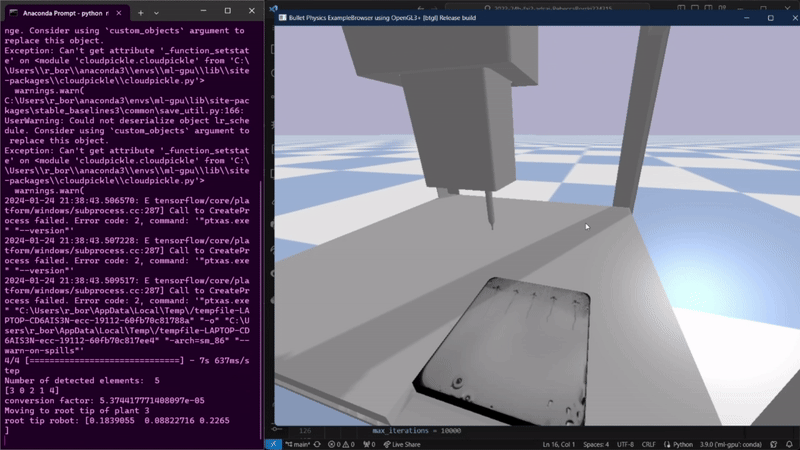Click the Copilot status icon
This screenshot has height=450, width=800.
pos(774,444)
